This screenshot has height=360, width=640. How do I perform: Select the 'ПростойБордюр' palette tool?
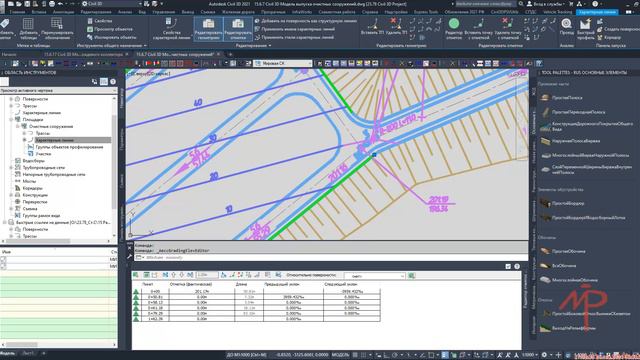tap(562, 203)
